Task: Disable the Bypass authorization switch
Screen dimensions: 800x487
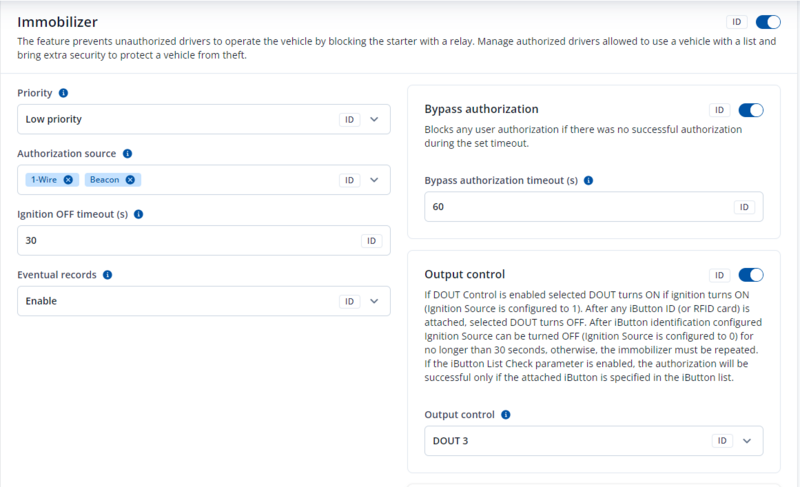Action: click(x=750, y=110)
